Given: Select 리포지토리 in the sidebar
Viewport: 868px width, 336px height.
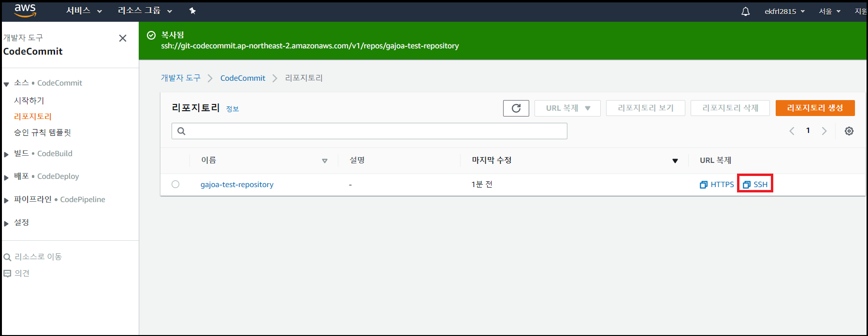Looking at the screenshot, I should point(33,117).
